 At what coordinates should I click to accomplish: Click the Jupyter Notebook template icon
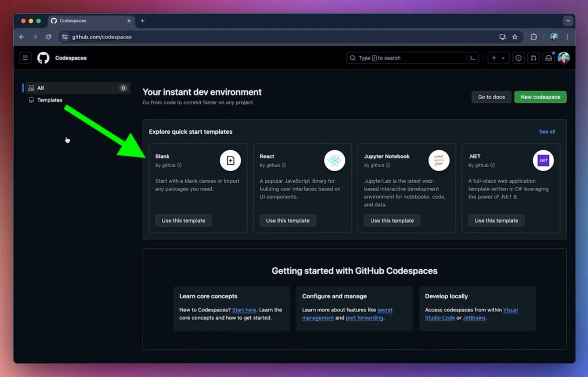tap(439, 160)
